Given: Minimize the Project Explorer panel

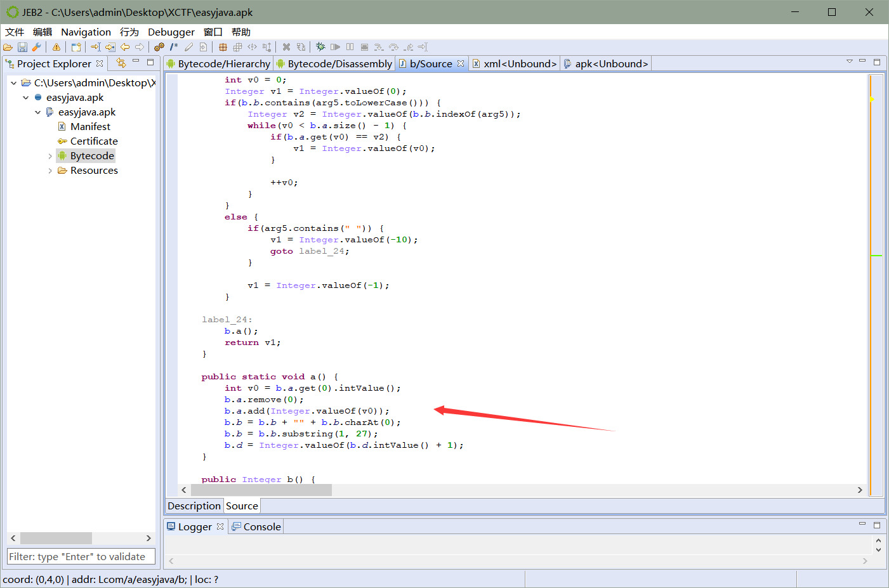Looking at the screenshot, I should coord(136,62).
